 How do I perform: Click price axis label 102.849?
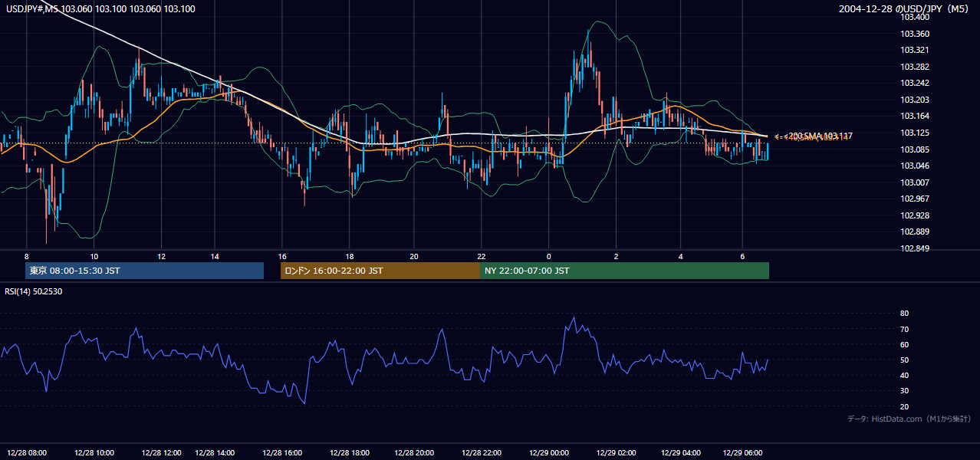click(915, 248)
